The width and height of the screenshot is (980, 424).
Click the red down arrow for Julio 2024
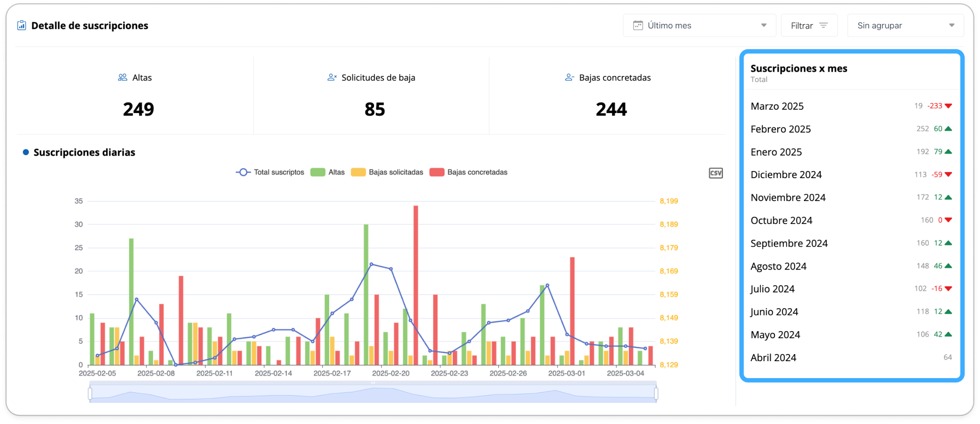click(948, 288)
